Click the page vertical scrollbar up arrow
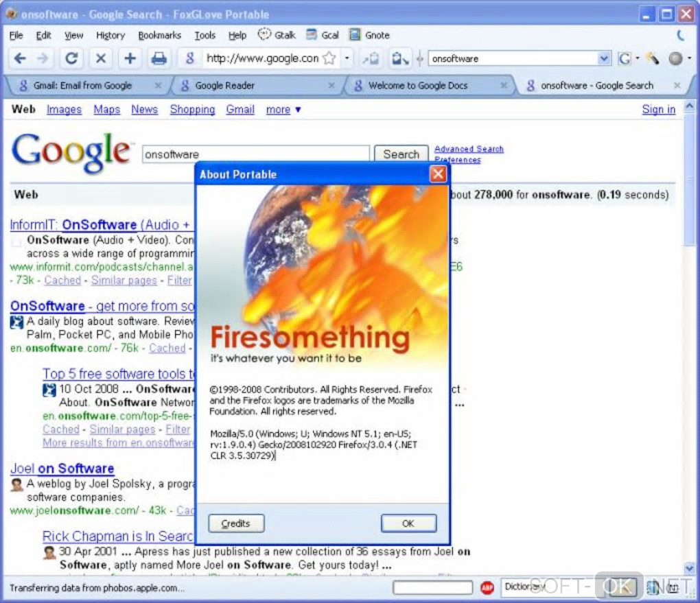The width and height of the screenshot is (700, 603). [x=689, y=106]
